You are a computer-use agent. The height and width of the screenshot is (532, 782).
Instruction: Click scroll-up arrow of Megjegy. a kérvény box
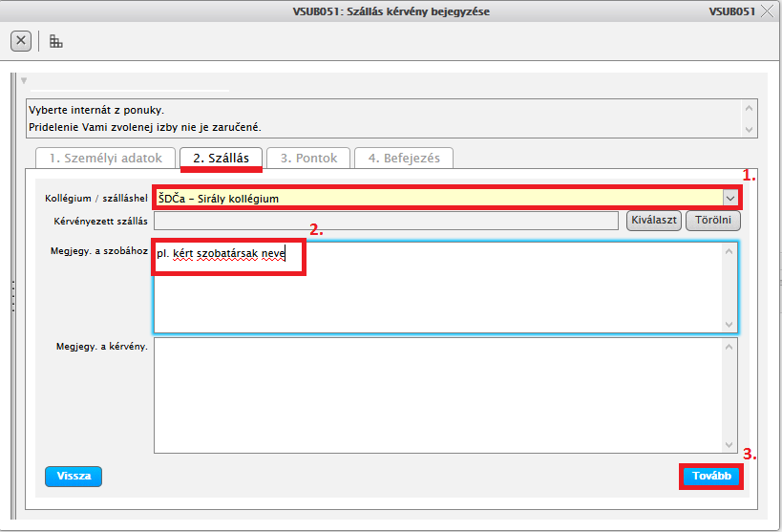(x=730, y=346)
